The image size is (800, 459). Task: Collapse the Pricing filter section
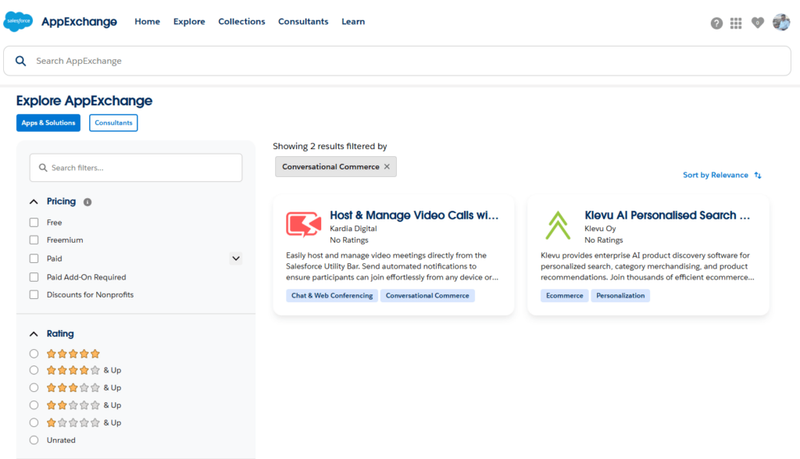point(34,202)
